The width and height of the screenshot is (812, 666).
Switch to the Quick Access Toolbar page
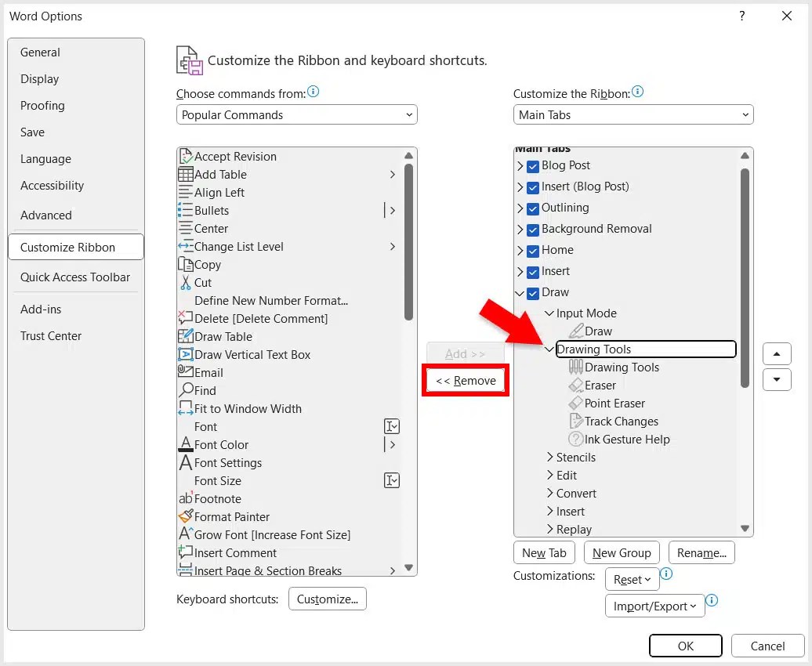pos(75,277)
